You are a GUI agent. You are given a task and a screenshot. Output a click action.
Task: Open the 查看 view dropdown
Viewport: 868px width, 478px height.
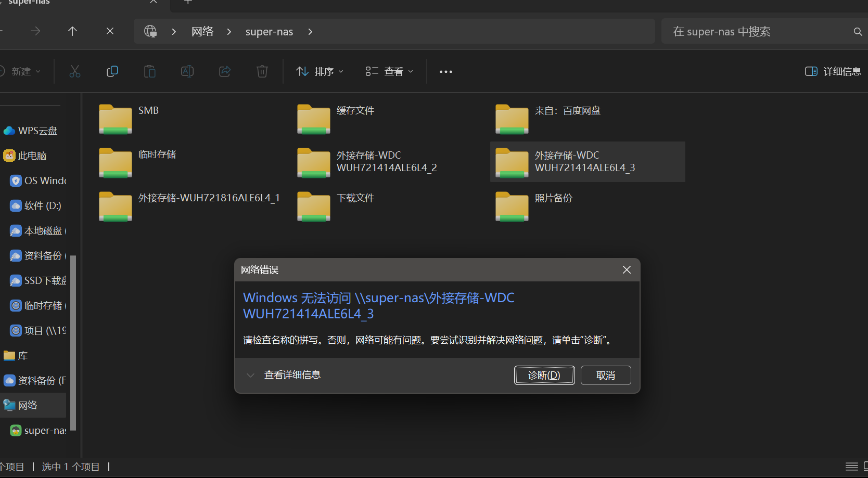pyautogui.click(x=389, y=71)
